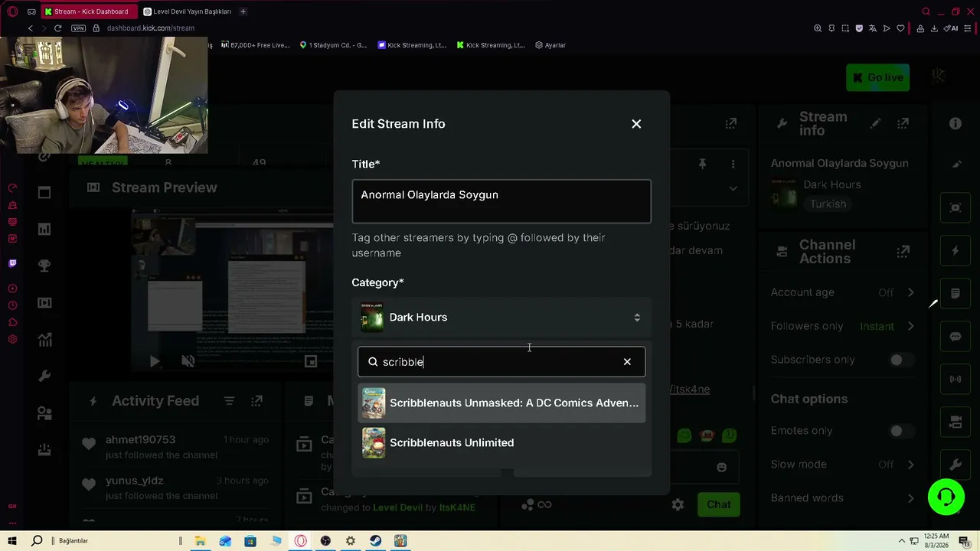The width and height of the screenshot is (980, 551).
Task: Open Opera easy setup menu icon
Action: coord(968,28)
